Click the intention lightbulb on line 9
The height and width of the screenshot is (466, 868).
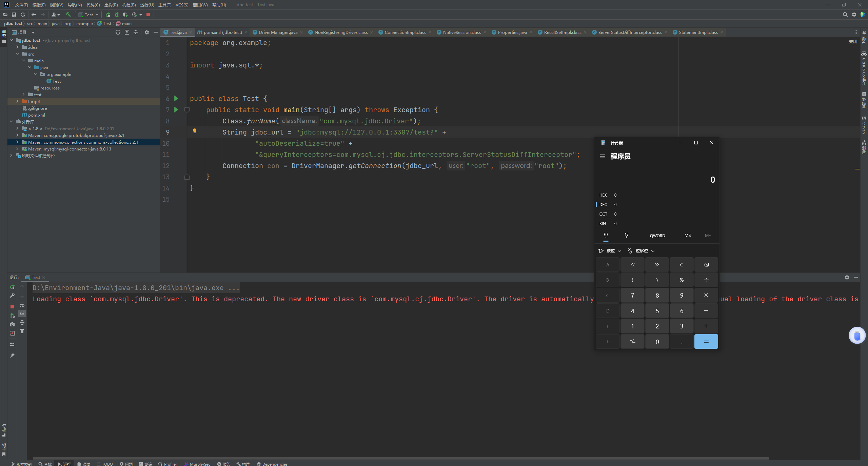[x=195, y=131]
